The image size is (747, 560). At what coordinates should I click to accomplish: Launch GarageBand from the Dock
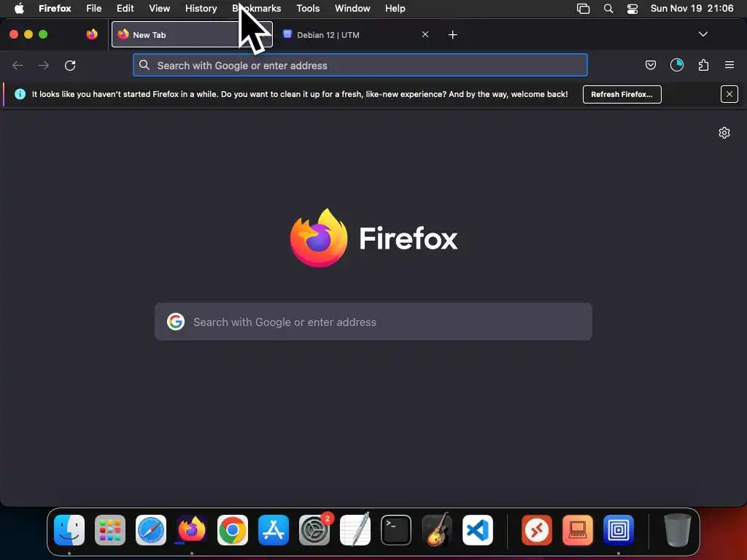click(x=437, y=529)
